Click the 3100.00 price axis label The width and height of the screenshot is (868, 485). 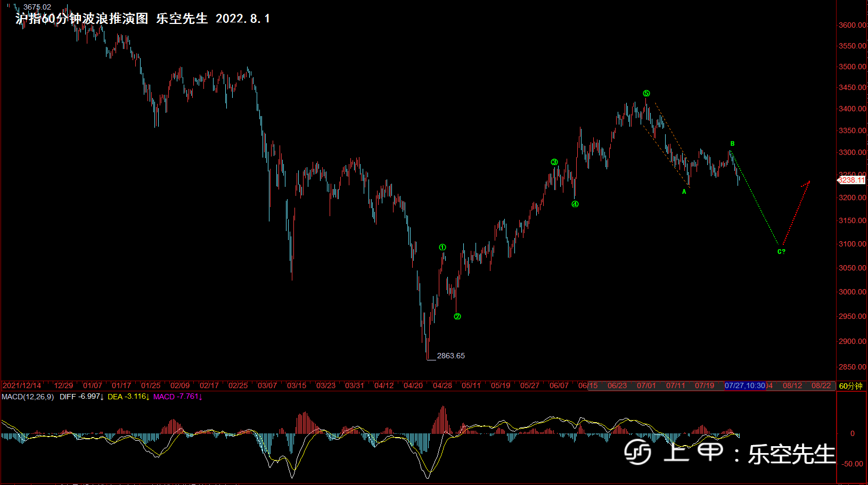pos(853,244)
